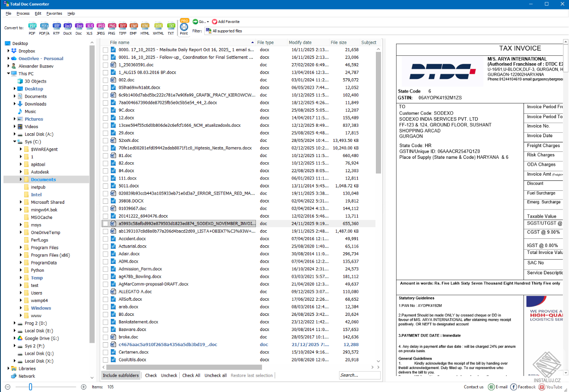
Task: Click into the Search field
Action: pyautogui.click(x=359, y=375)
